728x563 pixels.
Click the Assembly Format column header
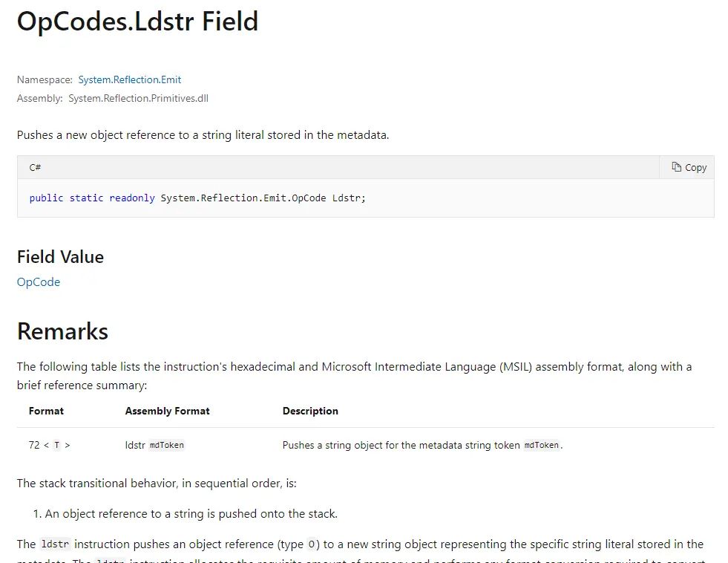167,411
